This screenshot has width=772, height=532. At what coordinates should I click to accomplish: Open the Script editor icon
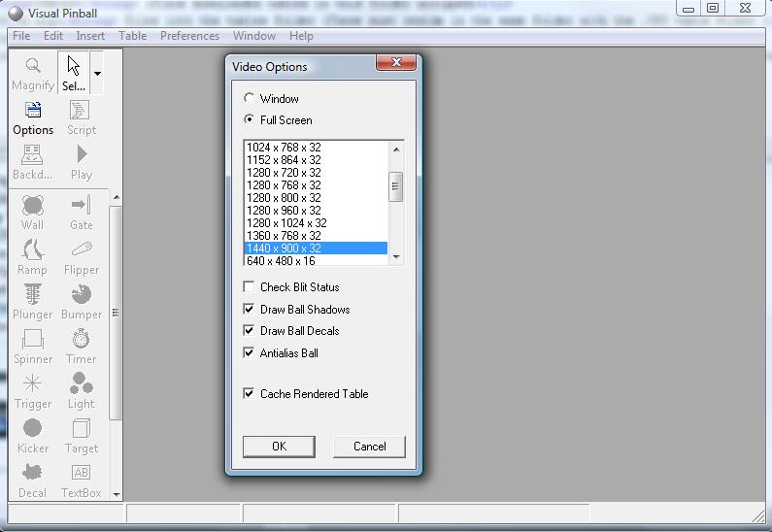(82, 117)
